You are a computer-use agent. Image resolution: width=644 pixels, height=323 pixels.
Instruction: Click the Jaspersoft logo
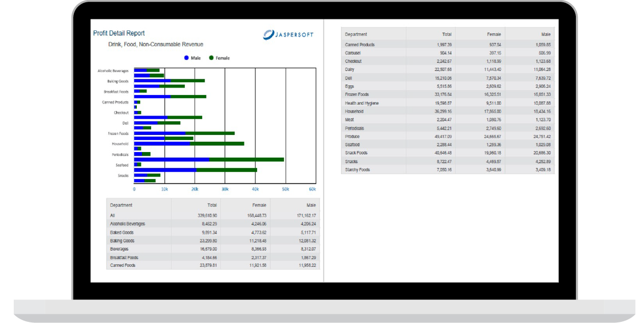[x=289, y=34]
